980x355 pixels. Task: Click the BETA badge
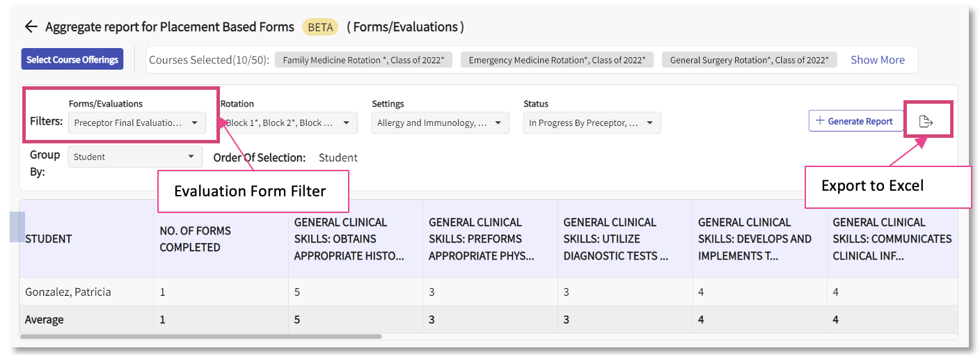[320, 27]
